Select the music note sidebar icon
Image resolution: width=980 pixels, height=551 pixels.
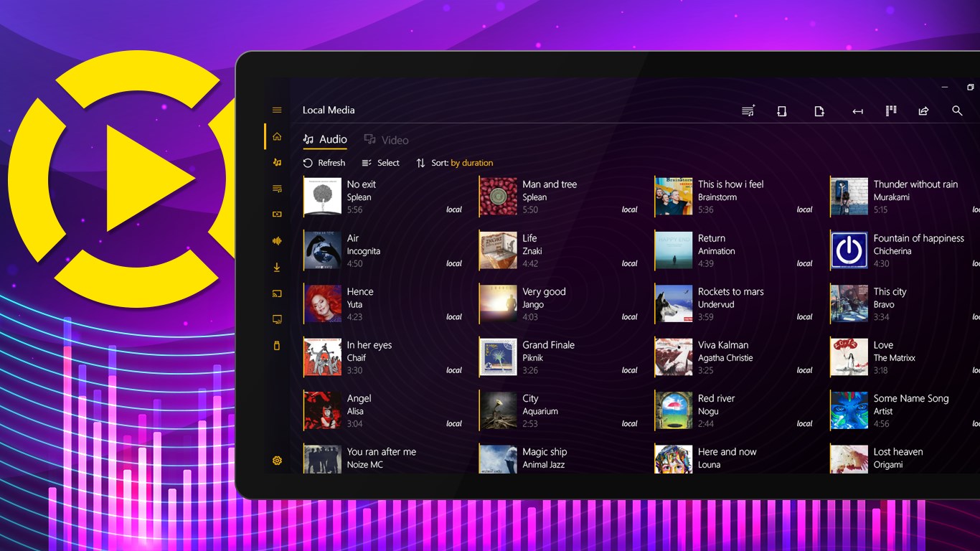(x=277, y=162)
